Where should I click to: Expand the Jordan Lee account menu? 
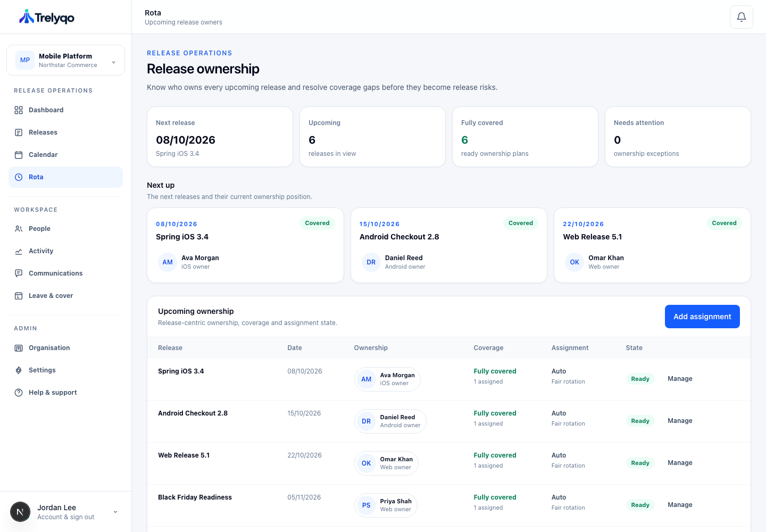tap(65, 512)
